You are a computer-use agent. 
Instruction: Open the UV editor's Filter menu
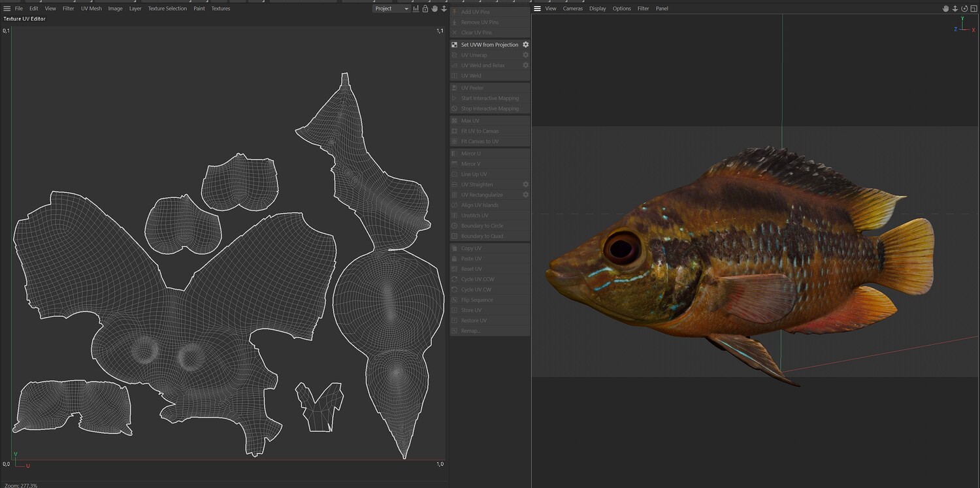(x=69, y=8)
